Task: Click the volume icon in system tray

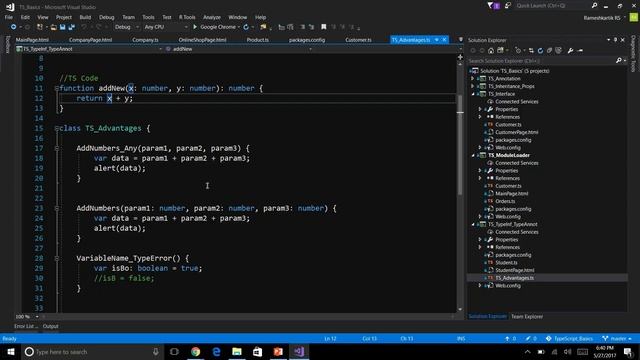Action: 567,352
